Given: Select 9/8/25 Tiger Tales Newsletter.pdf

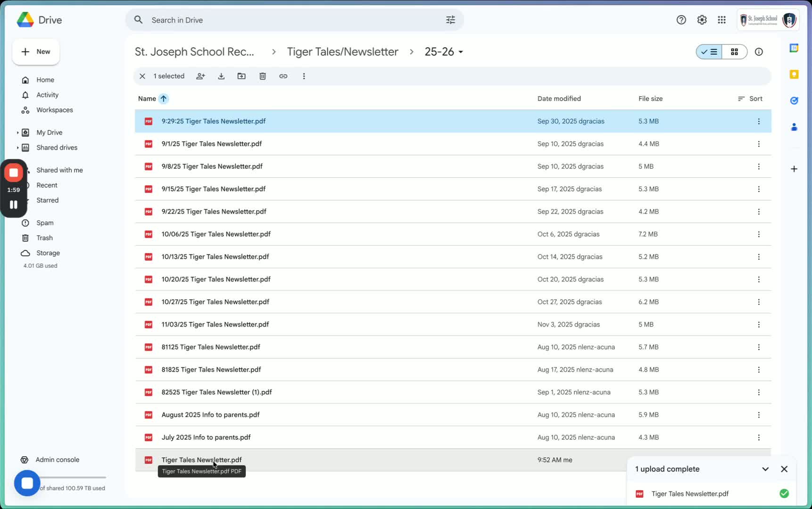Looking at the screenshot, I should click(453, 166).
